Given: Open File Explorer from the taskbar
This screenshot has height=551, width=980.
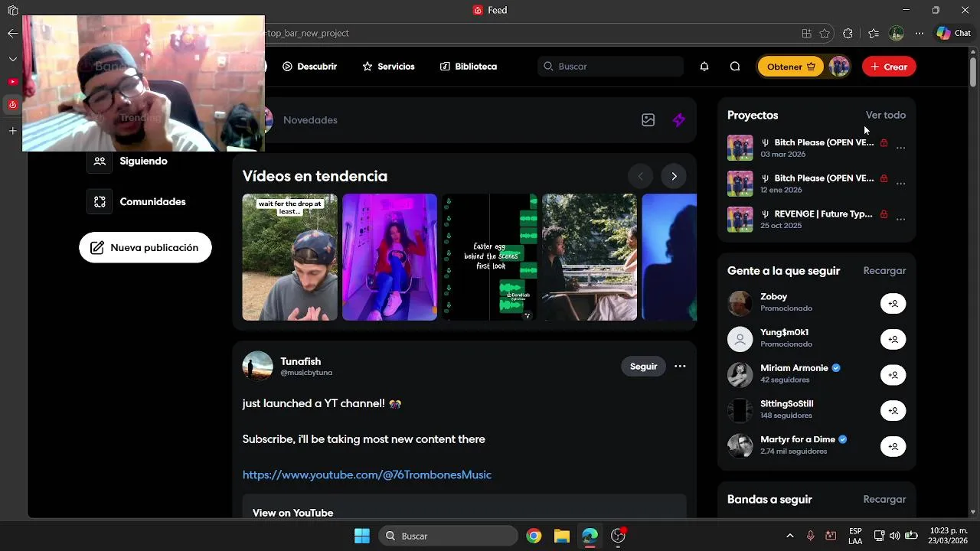Looking at the screenshot, I should pos(562,536).
